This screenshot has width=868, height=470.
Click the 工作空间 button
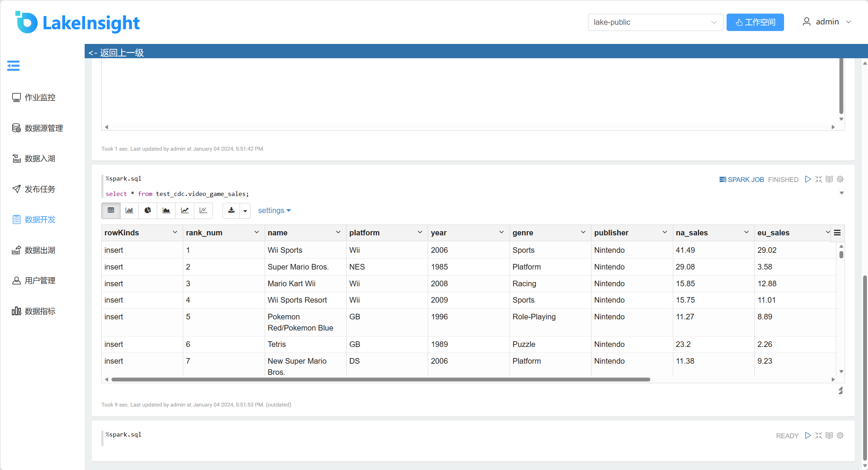coord(755,22)
